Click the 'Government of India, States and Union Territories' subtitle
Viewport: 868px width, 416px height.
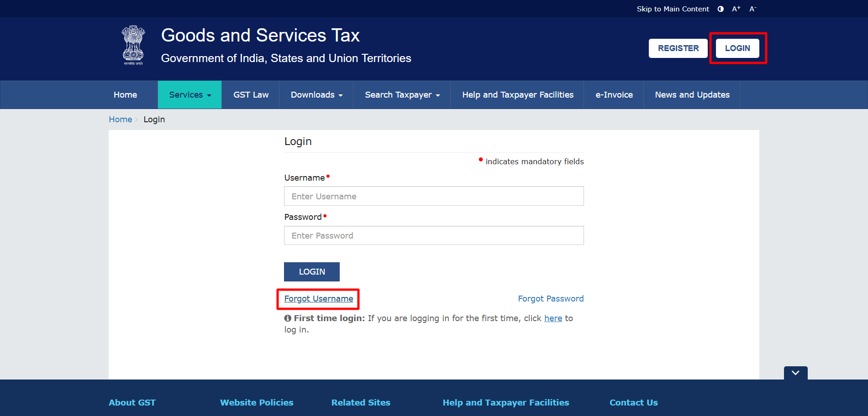[x=286, y=58]
